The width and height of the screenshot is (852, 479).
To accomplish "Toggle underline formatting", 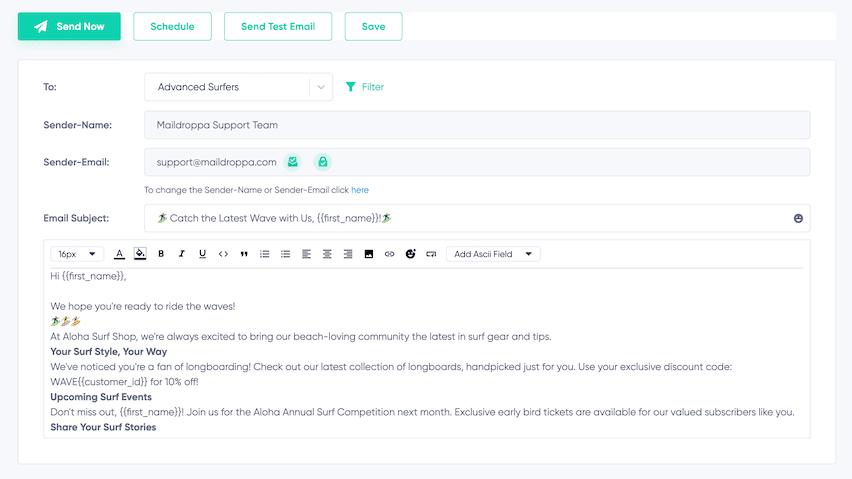I will coord(202,254).
